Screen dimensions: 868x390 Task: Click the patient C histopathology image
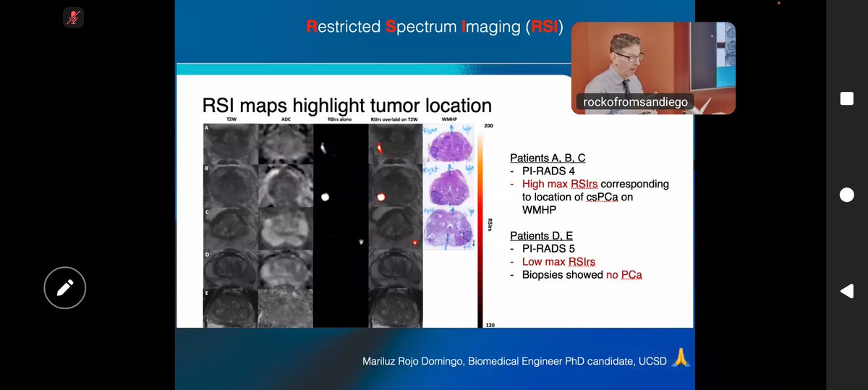pos(450,228)
